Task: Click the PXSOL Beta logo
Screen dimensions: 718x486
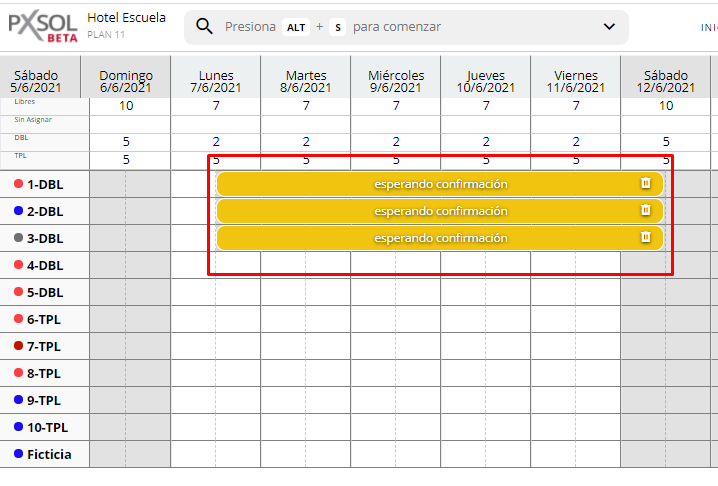Action: [x=43, y=27]
